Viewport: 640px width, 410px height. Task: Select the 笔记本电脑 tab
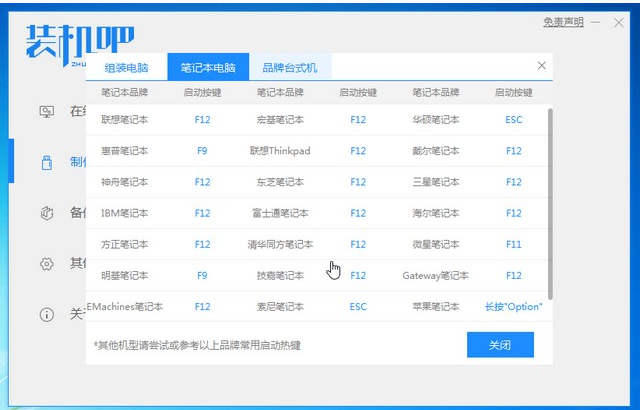208,68
